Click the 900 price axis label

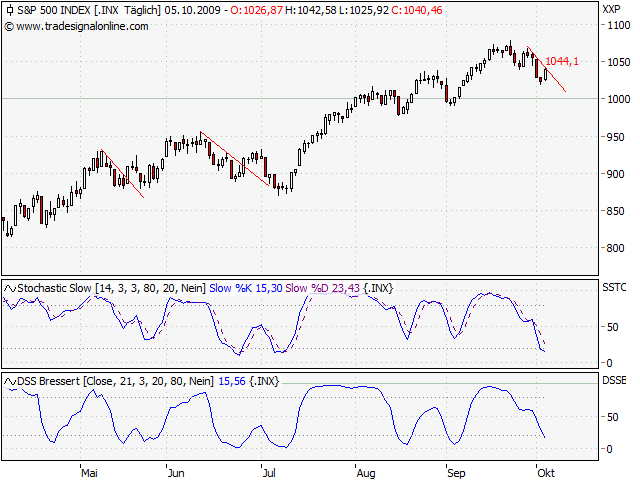[x=616, y=174]
